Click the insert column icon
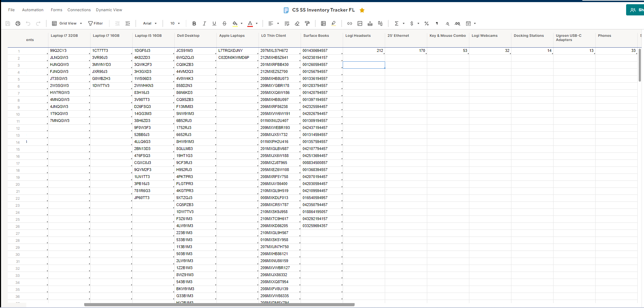Viewport: 644px width, 308px height. pyautogui.click(x=380, y=23)
